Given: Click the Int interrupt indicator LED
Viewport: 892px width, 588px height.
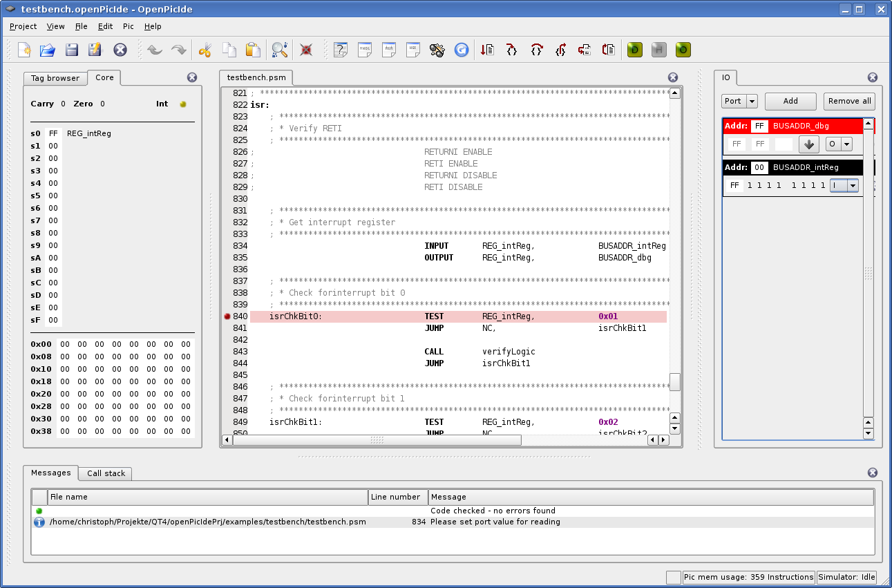Looking at the screenshot, I should pyautogui.click(x=183, y=104).
